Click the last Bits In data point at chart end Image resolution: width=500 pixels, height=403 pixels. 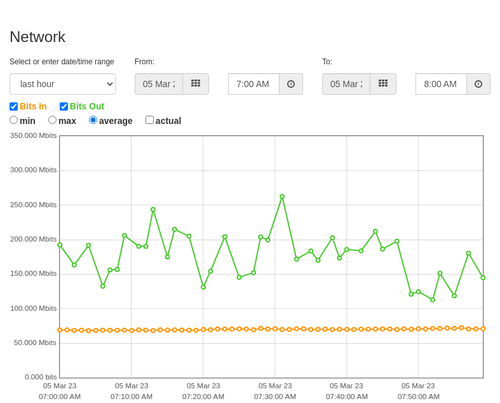pyautogui.click(x=483, y=329)
